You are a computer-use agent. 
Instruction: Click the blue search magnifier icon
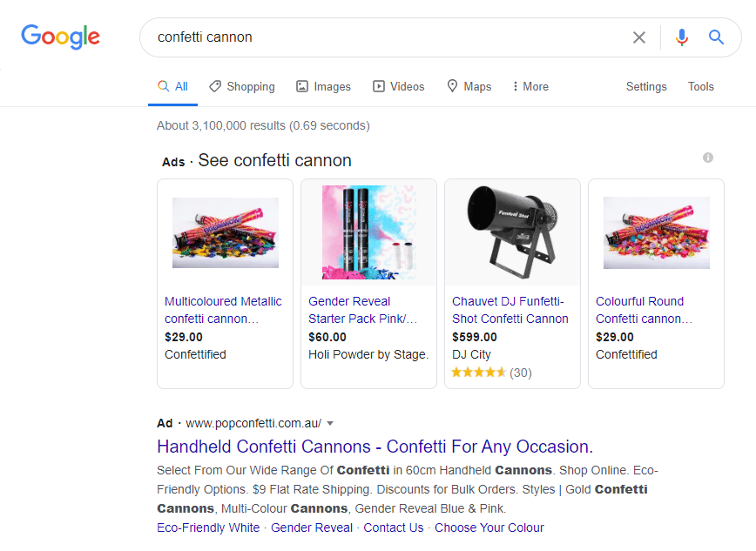click(x=717, y=37)
